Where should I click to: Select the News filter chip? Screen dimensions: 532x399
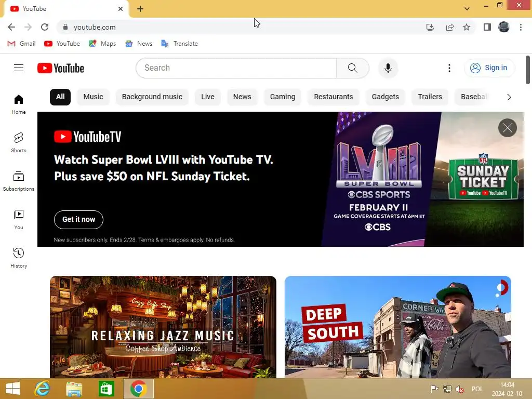point(242,97)
